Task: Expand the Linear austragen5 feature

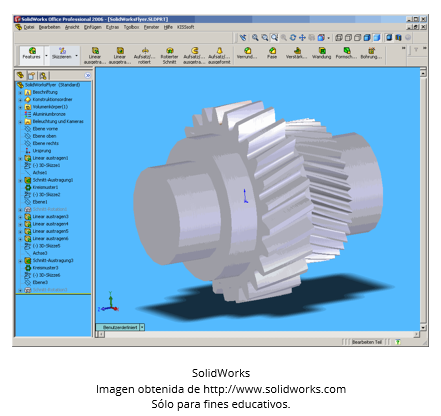Action: pos(20,232)
